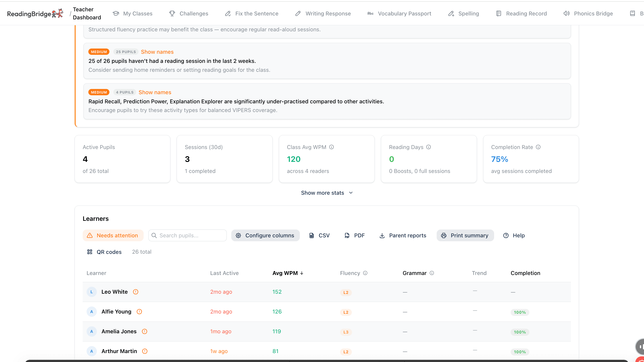Click Leo White's L2 fluency badge
This screenshot has height=362, width=644.
pos(346,292)
